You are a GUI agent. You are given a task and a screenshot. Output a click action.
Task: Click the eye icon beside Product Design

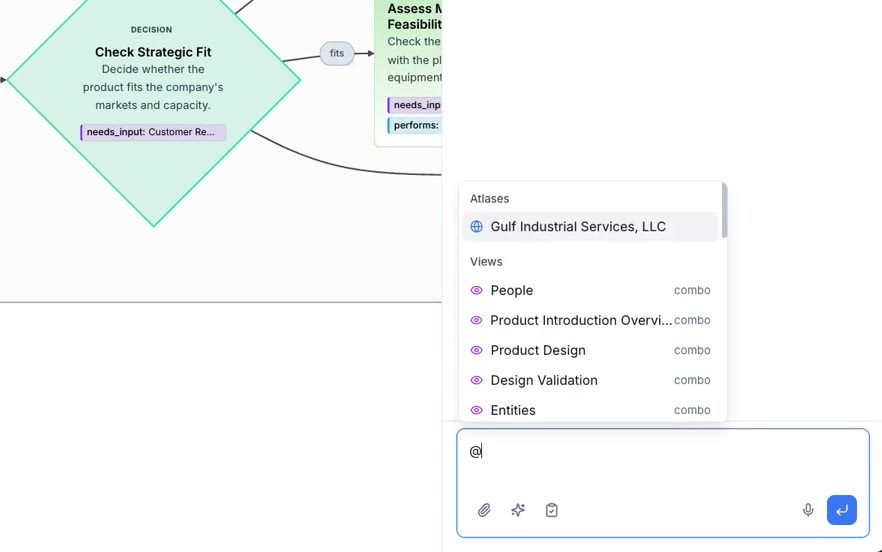click(476, 350)
